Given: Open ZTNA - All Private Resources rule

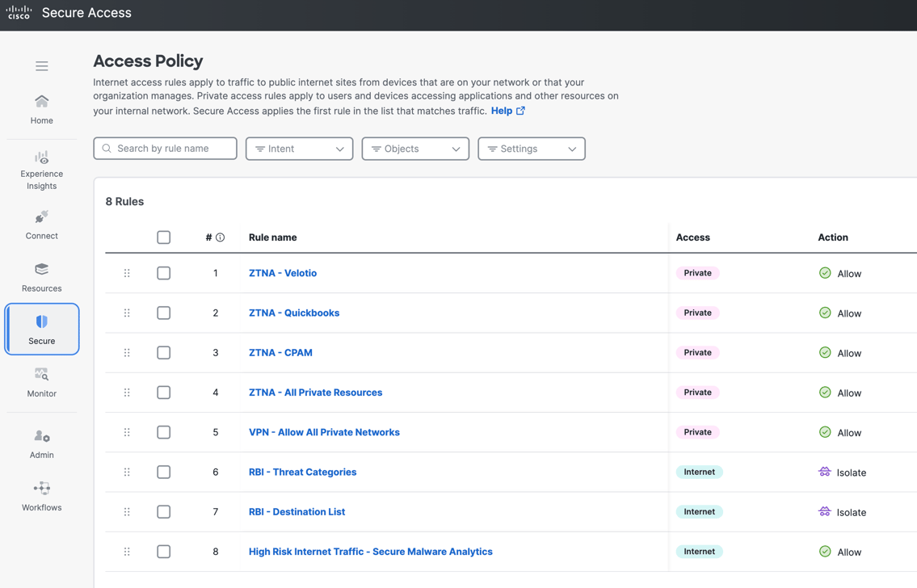Looking at the screenshot, I should (x=315, y=393).
